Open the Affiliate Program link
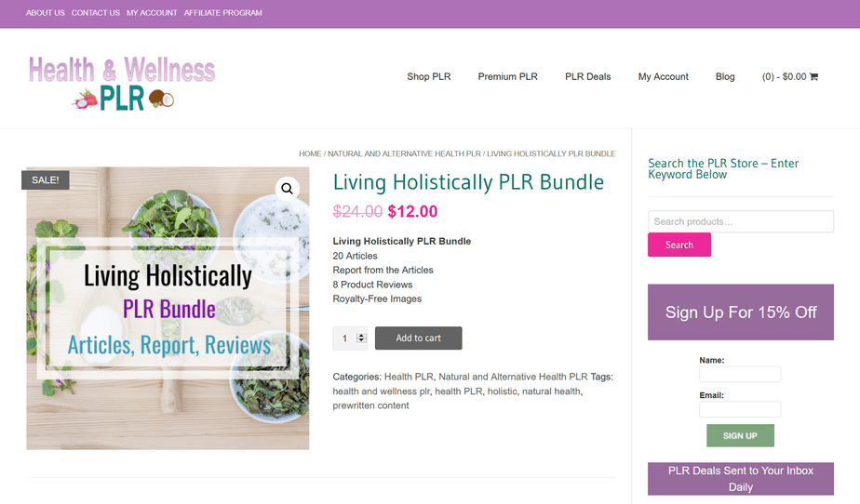 (222, 13)
